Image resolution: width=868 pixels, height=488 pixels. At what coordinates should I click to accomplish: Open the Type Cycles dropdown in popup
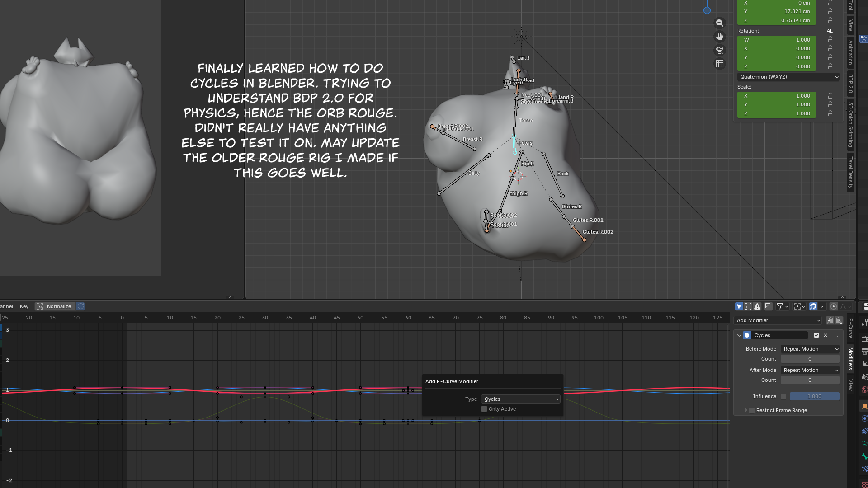pyautogui.click(x=521, y=399)
